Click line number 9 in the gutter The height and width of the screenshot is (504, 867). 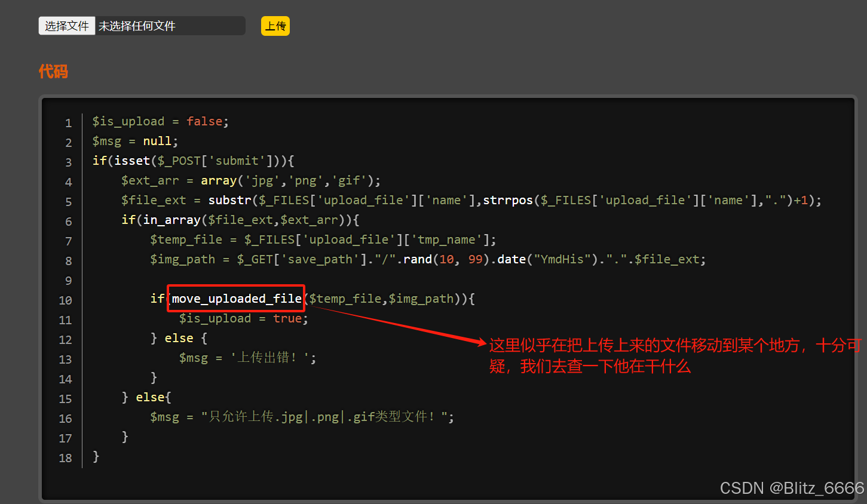[x=69, y=281]
